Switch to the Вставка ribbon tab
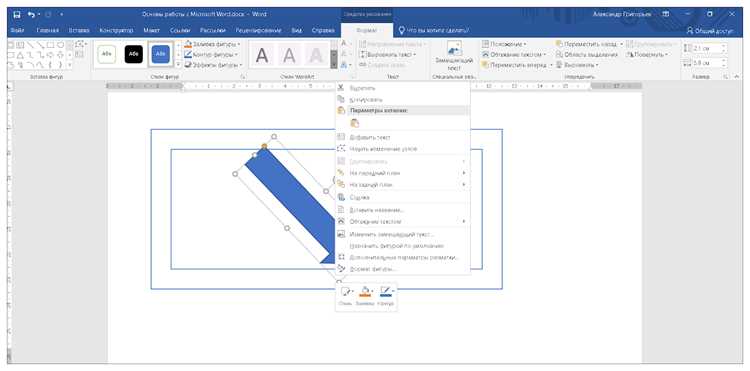The width and height of the screenshot is (750, 371). (x=79, y=31)
